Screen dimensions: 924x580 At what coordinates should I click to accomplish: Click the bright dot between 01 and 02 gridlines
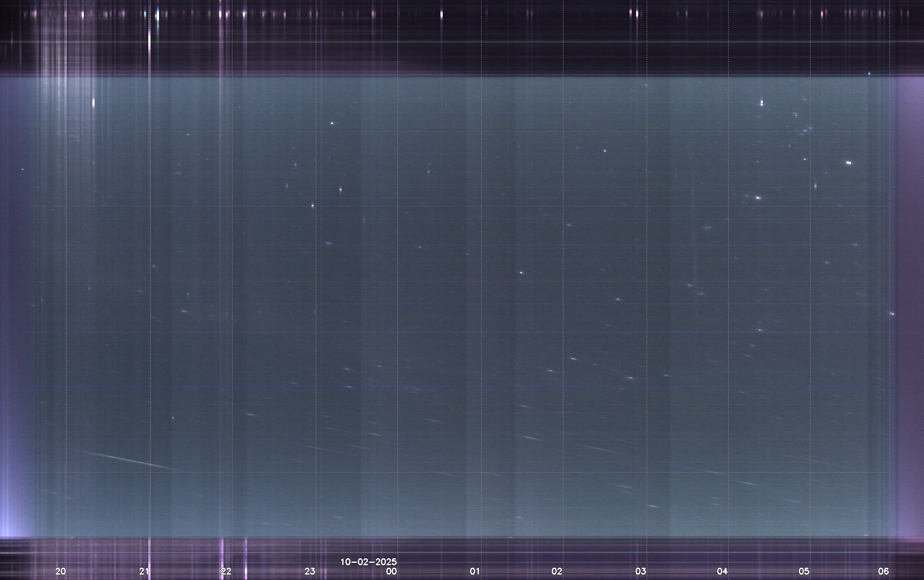(521, 273)
